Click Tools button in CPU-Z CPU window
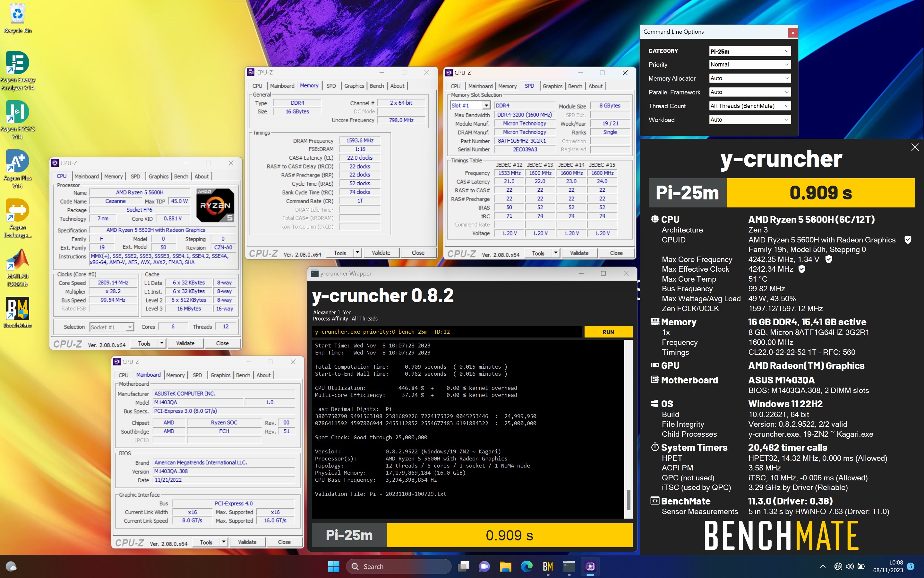The image size is (924, 578). tap(144, 343)
